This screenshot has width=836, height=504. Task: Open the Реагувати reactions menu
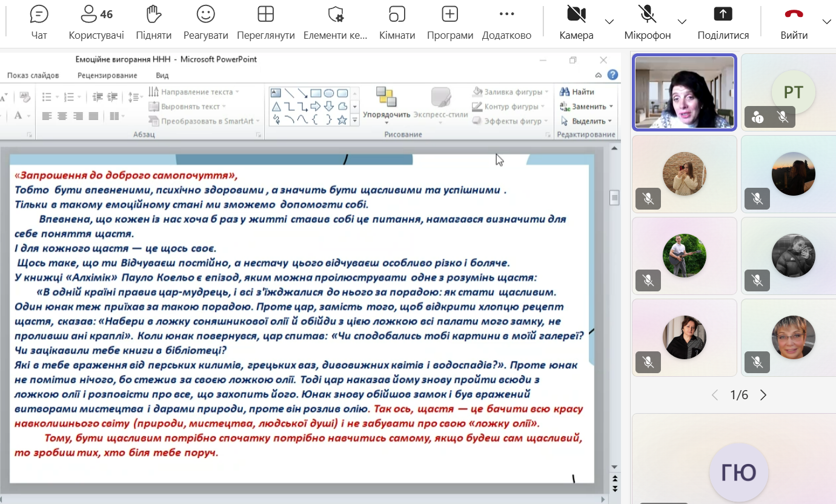pos(206,23)
